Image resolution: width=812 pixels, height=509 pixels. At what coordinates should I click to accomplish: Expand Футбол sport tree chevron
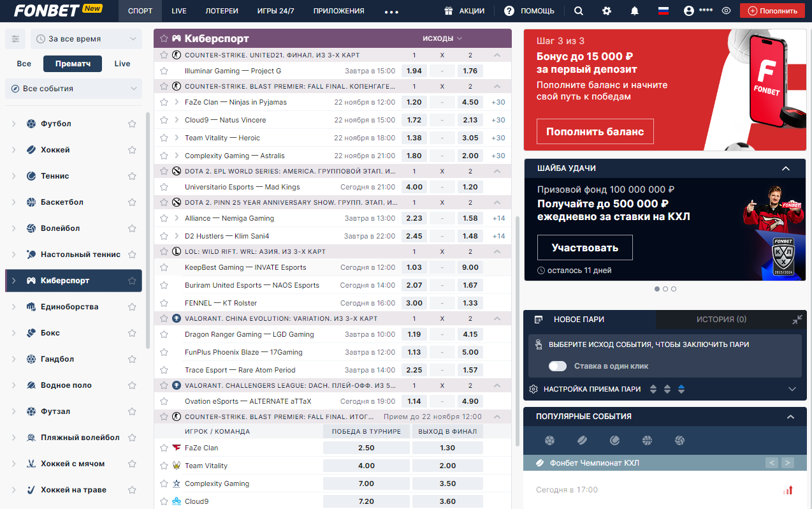point(14,124)
